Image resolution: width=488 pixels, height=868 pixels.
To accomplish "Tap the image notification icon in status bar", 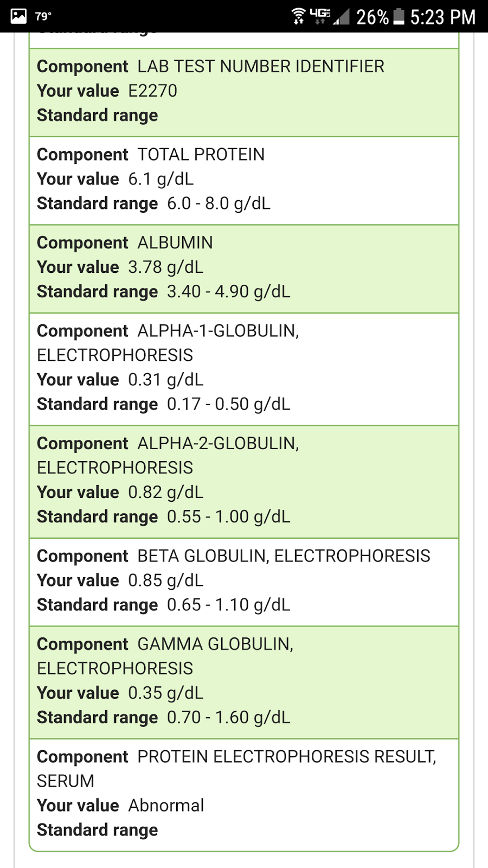I will (x=18, y=16).
